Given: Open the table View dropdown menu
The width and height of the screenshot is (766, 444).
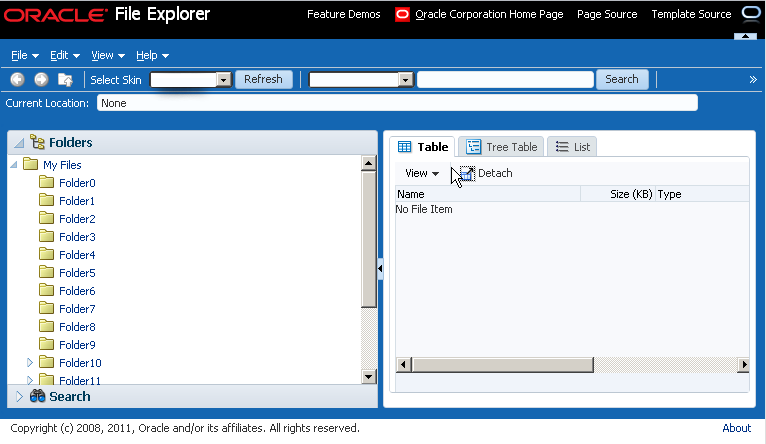Looking at the screenshot, I should tap(422, 173).
